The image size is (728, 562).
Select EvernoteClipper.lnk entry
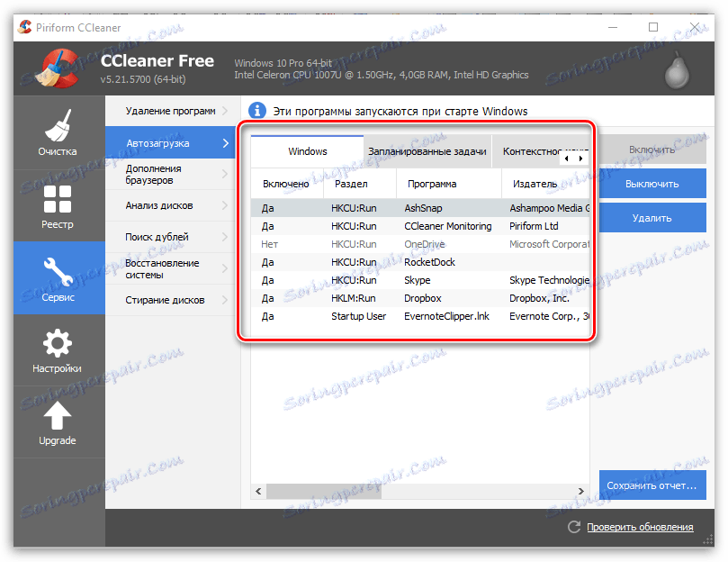point(420,316)
